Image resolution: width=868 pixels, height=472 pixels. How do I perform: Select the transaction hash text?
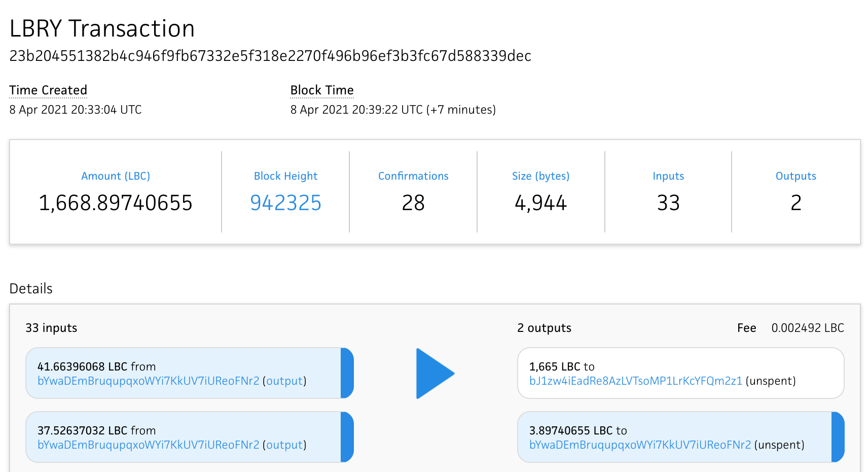(x=270, y=56)
